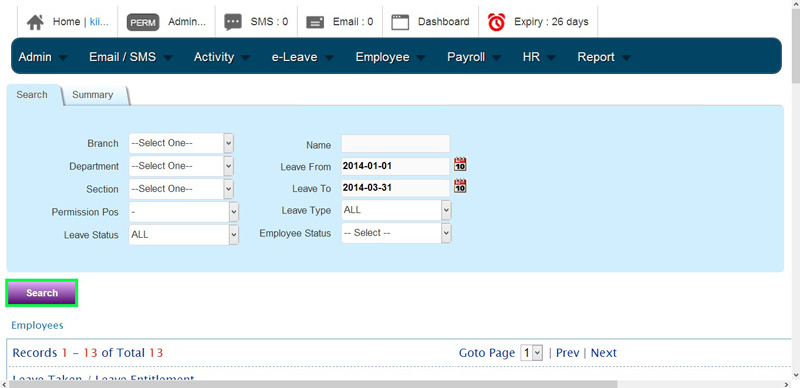This screenshot has height=388, width=800.
Task: Expand the Leave Status dropdown
Action: (184, 235)
